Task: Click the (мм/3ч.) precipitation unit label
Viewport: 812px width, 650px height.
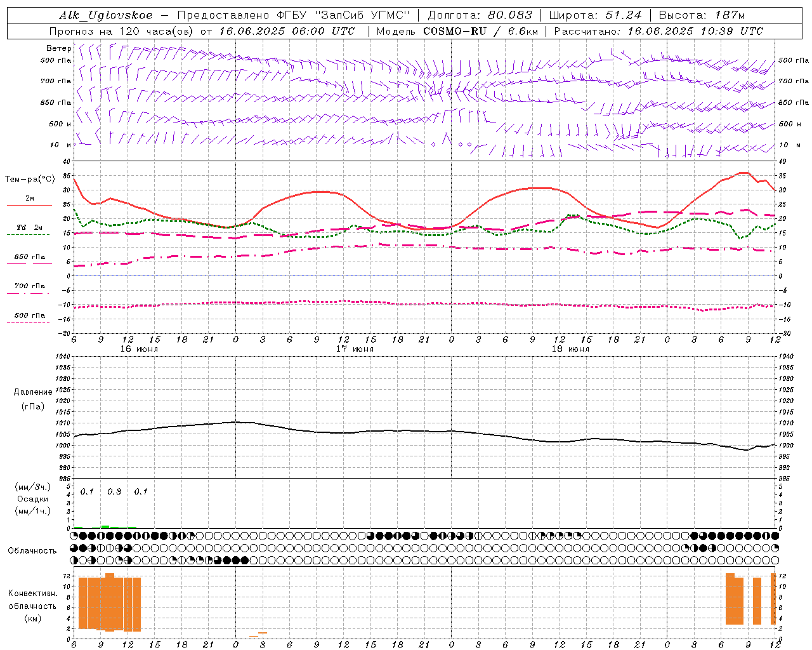Action: 33,487
